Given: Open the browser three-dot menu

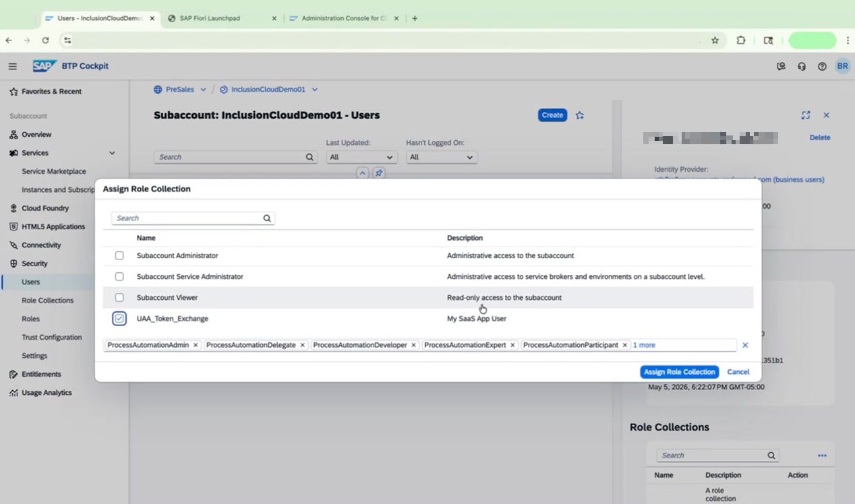Looking at the screenshot, I should [x=848, y=40].
